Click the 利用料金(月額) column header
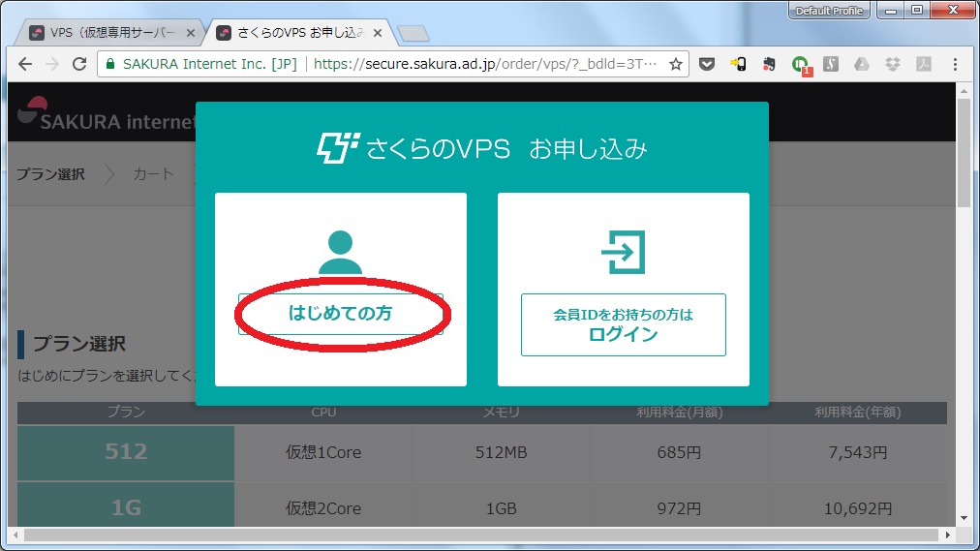The width and height of the screenshot is (980, 551). click(680, 413)
